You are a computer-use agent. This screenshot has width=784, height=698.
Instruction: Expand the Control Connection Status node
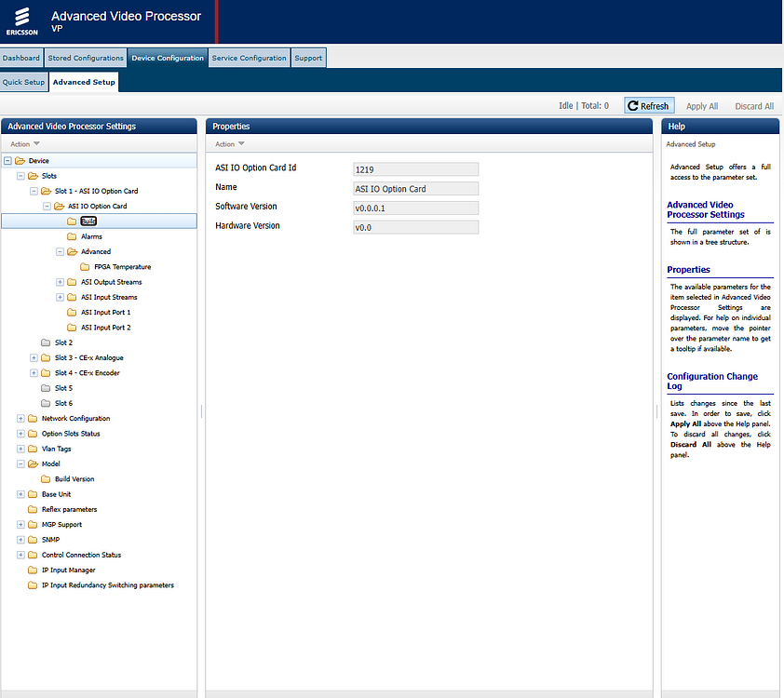[x=20, y=555]
